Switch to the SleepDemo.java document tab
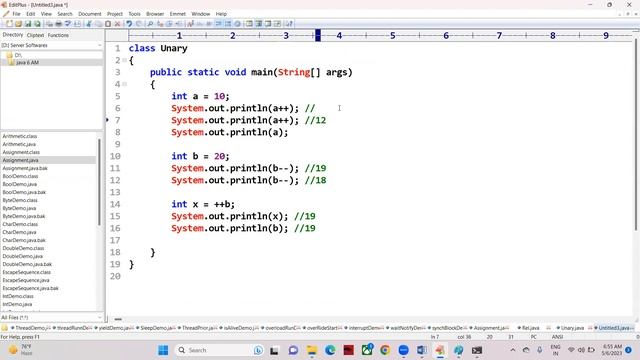 click(x=157, y=328)
